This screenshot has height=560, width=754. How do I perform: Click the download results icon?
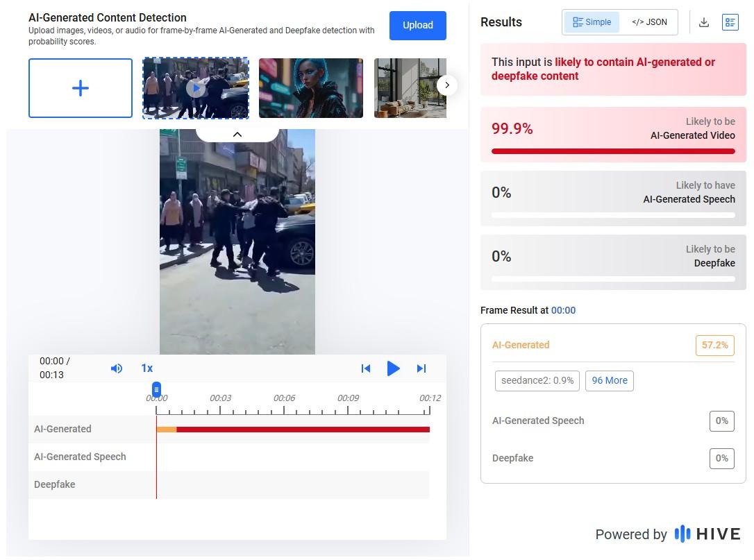[x=703, y=22]
